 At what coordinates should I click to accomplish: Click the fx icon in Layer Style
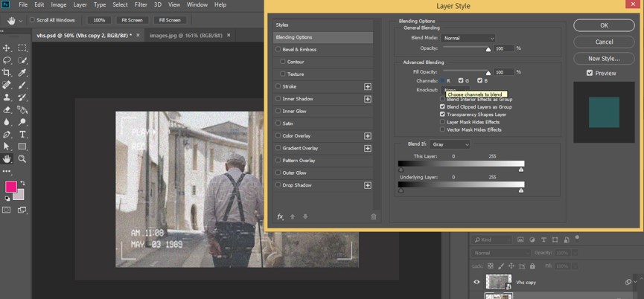coord(281,216)
